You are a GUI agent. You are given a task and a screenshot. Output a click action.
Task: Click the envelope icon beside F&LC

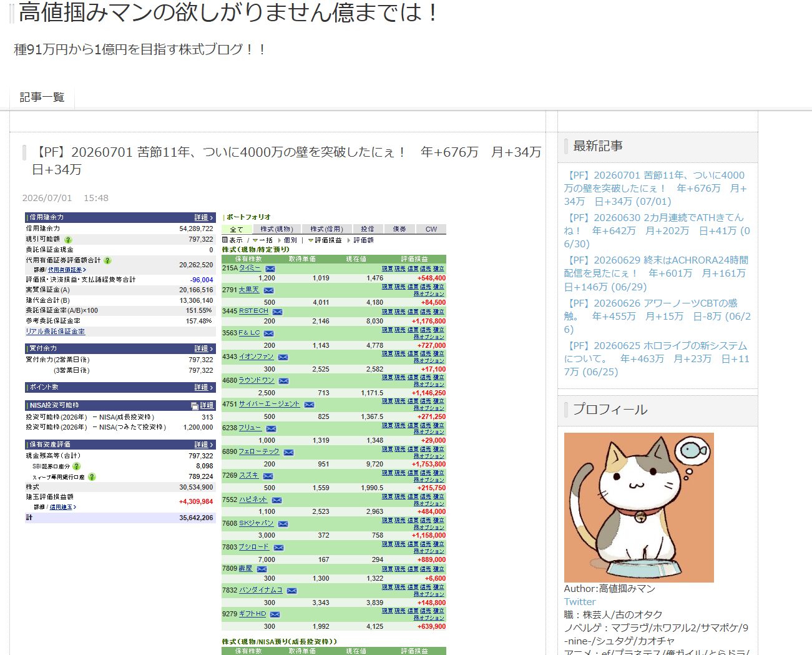pyautogui.click(x=269, y=333)
